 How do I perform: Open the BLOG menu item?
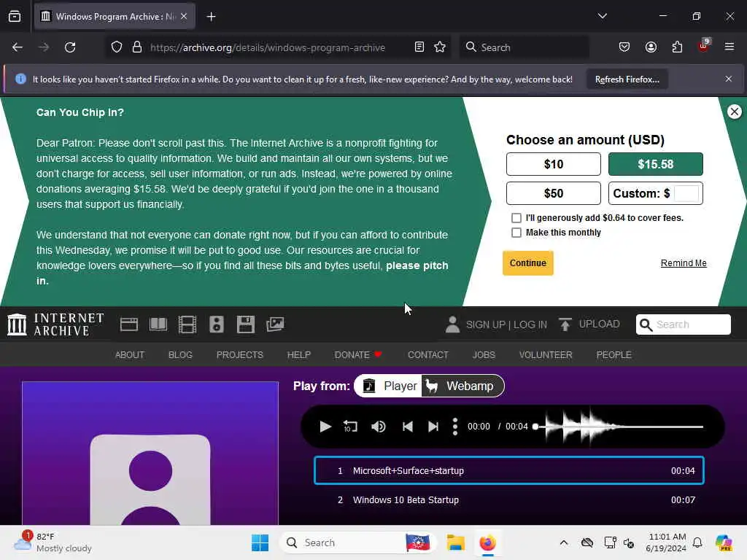(180, 355)
